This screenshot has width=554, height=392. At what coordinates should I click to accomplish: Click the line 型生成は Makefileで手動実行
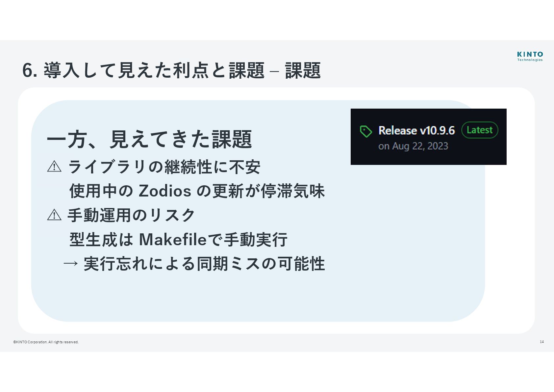tap(178, 239)
